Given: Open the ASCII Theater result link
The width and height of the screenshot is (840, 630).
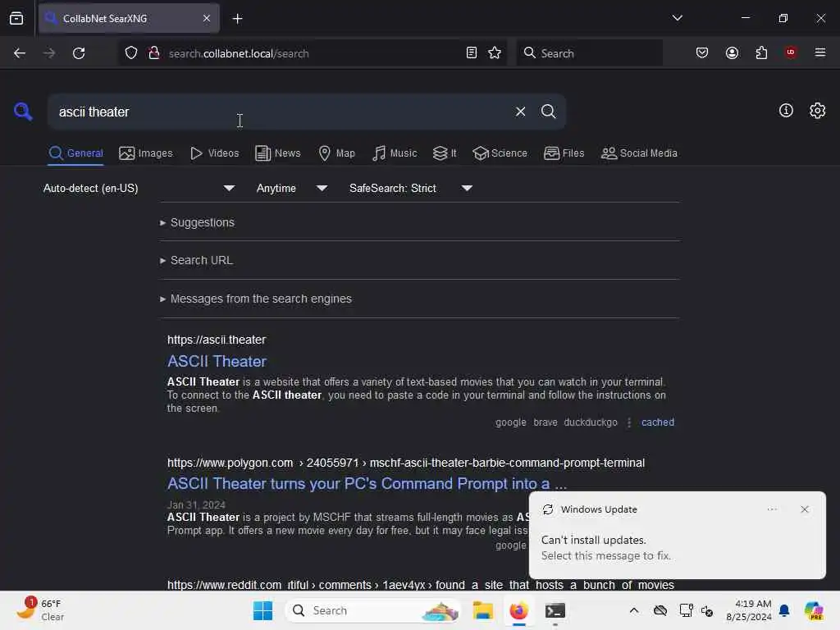Looking at the screenshot, I should point(217,361).
